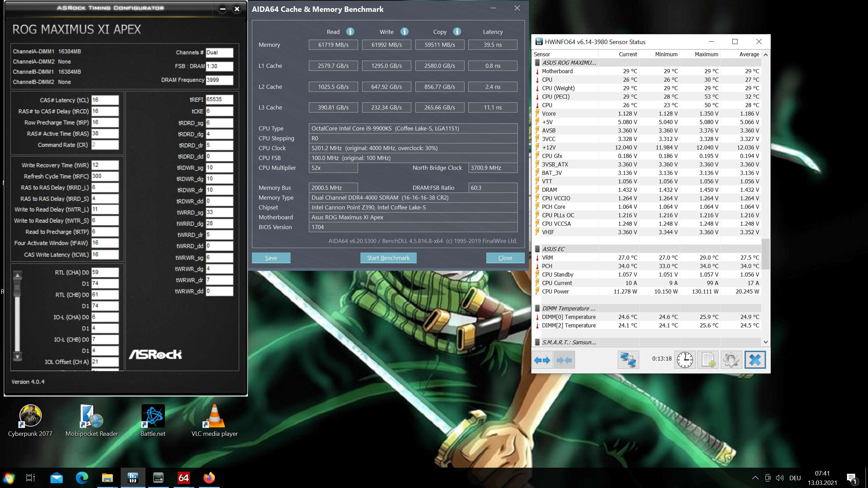Click HWiNFO collapse columns arrows button

pos(564,360)
